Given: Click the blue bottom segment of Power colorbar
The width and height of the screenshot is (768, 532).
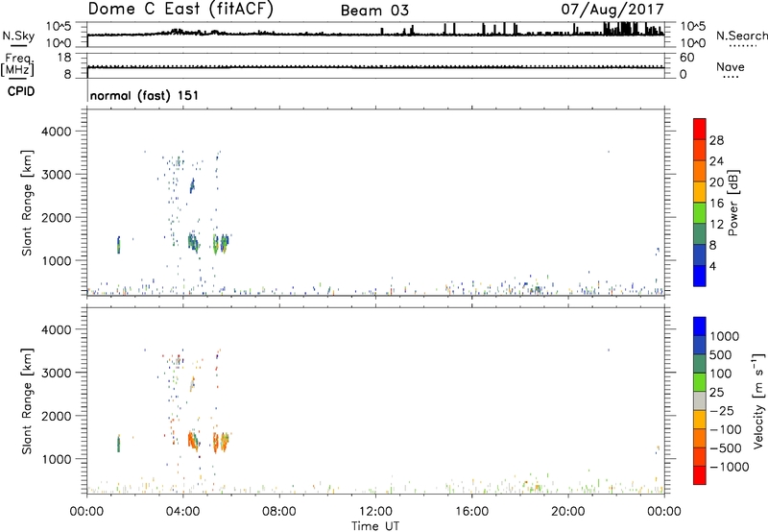Looking at the screenshot, I should point(700,276).
